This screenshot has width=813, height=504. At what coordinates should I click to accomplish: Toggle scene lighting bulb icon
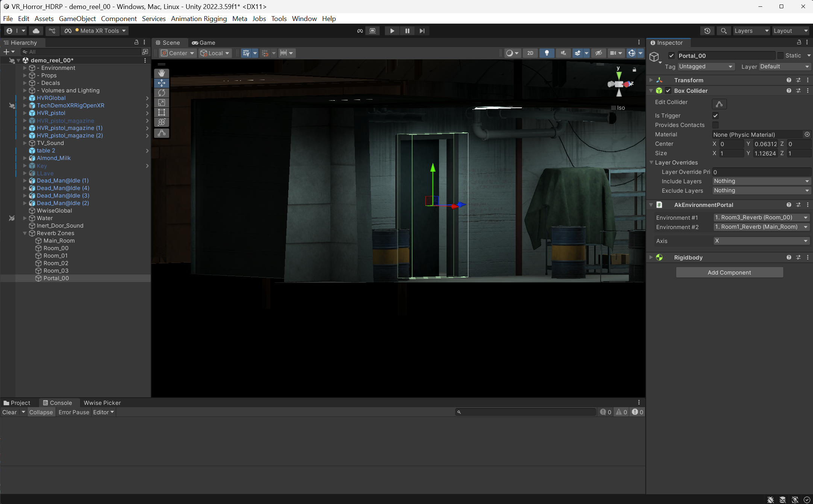(x=547, y=53)
